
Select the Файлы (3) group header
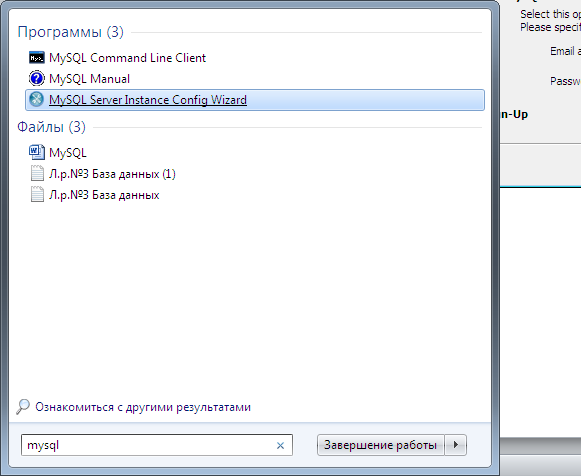51,127
